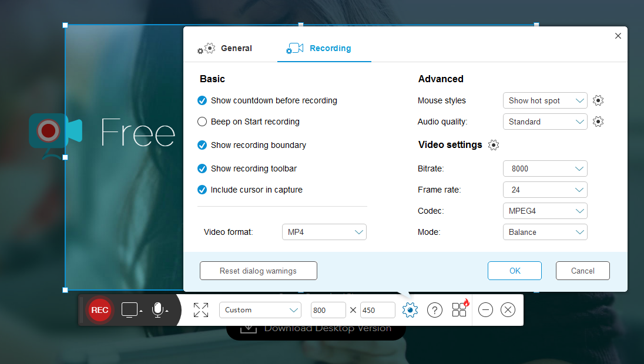Open Mouse styles advanced settings gear

598,100
